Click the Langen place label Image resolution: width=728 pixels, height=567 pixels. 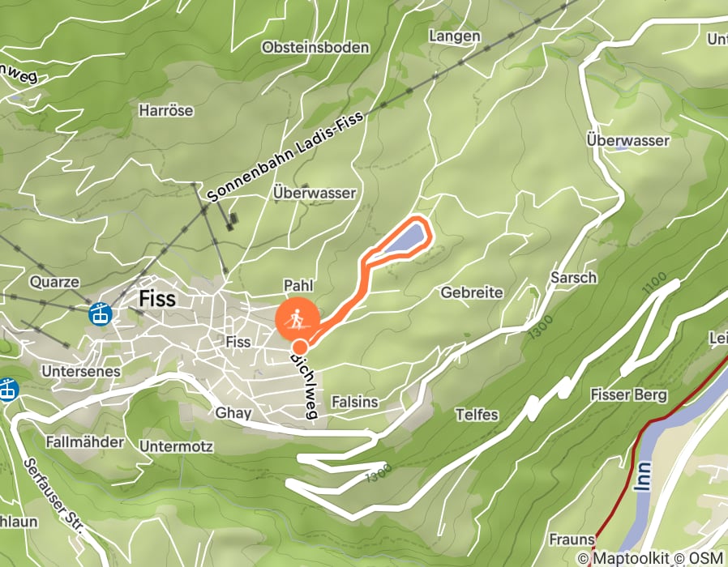(x=455, y=36)
